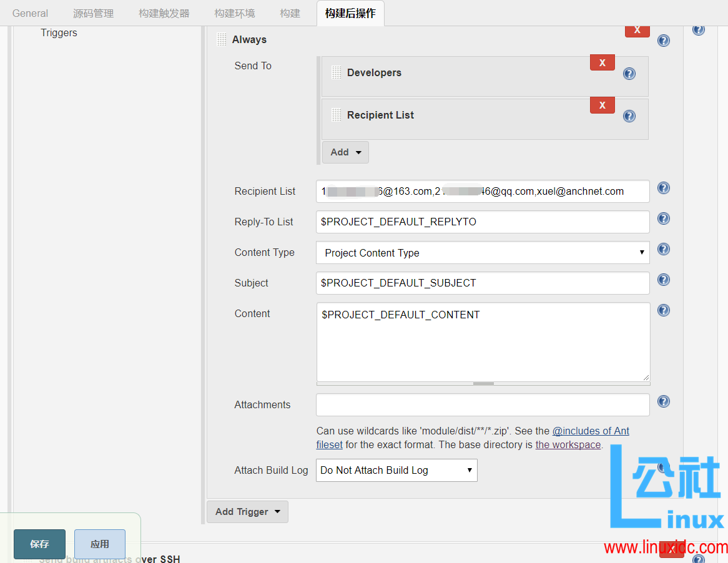
Task: Click the 保存 save button
Action: (x=39, y=544)
